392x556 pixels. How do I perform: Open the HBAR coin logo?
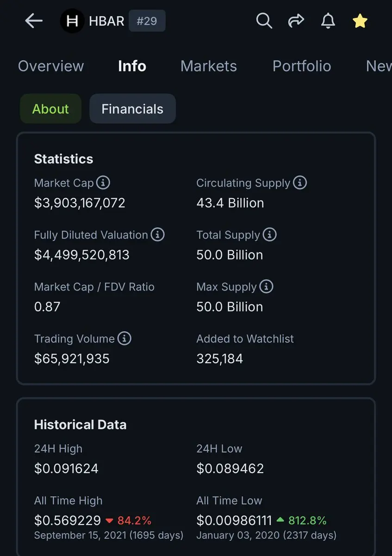tap(72, 21)
